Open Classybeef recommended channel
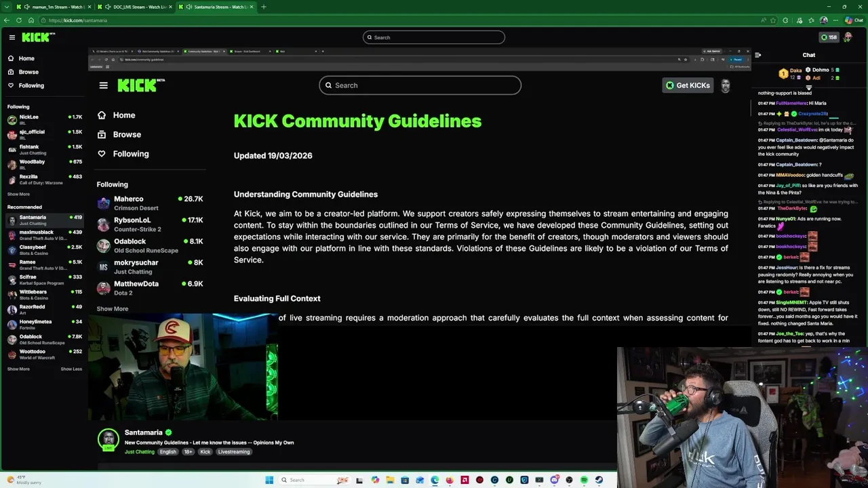 [x=44, y=249]
